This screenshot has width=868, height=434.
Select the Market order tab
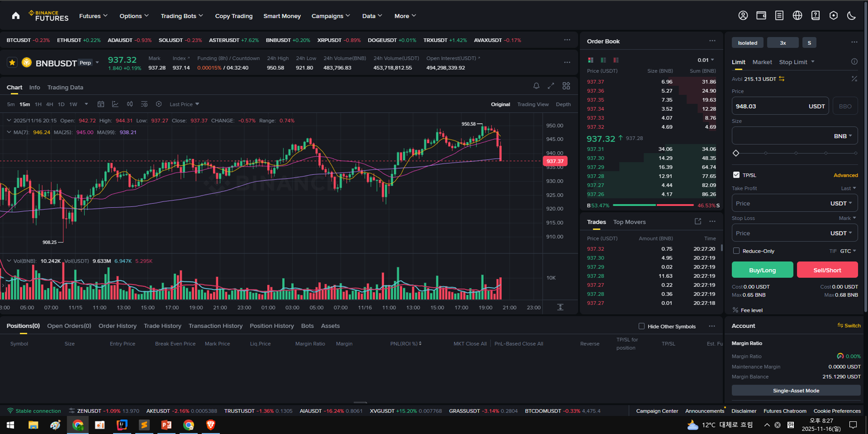(x=762, y=62)
